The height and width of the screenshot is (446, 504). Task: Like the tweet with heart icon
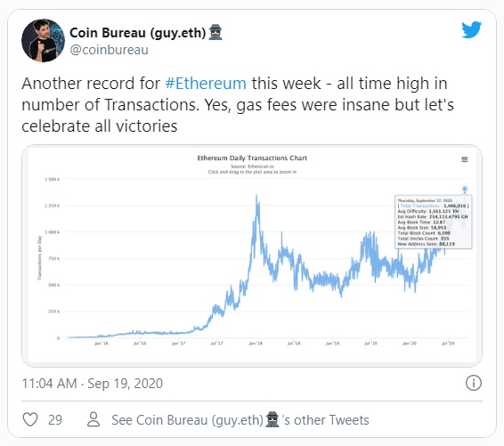(30, 419)
